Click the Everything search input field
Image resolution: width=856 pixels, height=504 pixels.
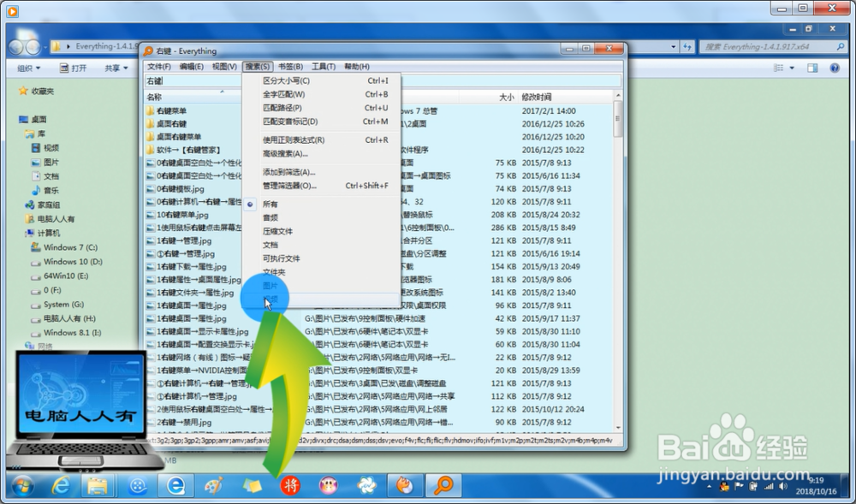pyautogui.click(x=383, y=81)
